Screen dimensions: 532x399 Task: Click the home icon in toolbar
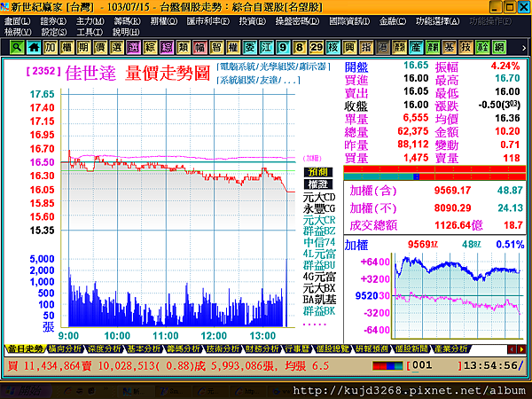click(34, 47)
